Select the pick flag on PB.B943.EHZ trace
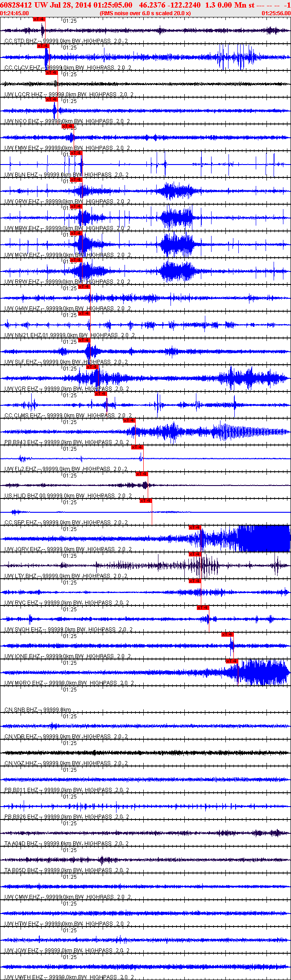The width and height of the screenshot is (291, 980). [129, 420]
